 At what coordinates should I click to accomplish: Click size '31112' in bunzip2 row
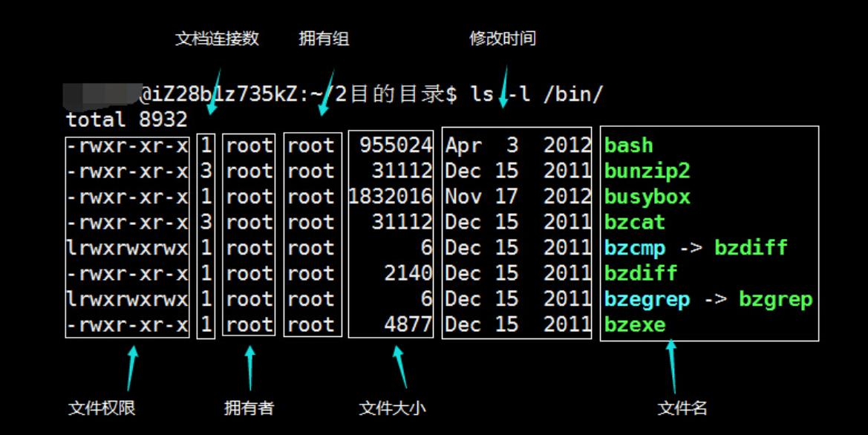(402, 171)
